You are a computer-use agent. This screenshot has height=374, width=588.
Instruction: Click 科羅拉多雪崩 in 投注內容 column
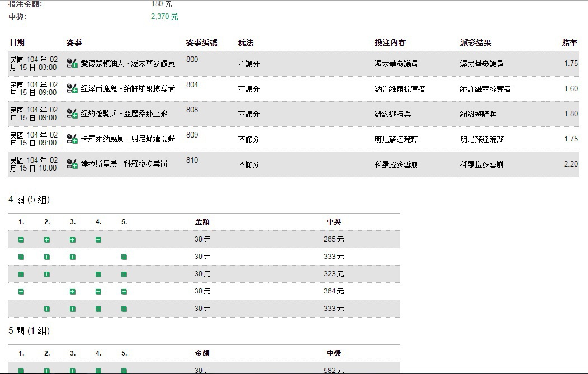point(396,164)
